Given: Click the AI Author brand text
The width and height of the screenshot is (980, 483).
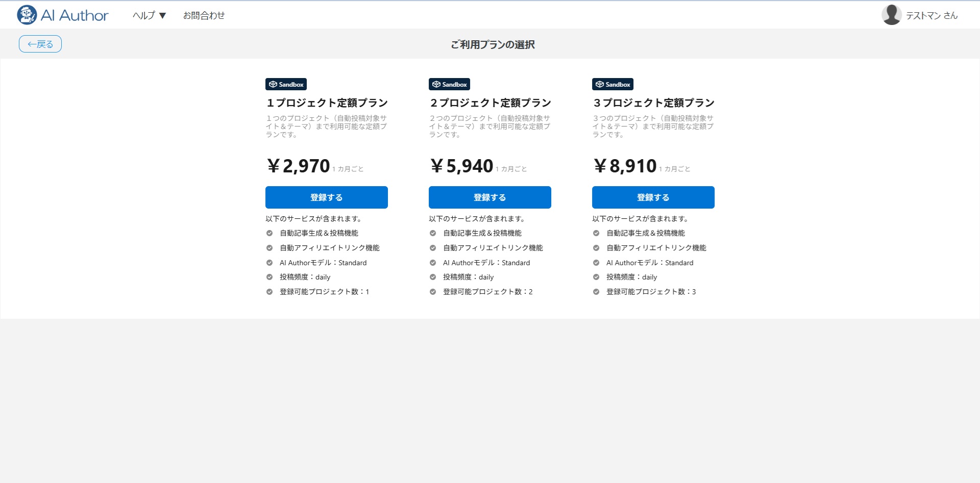Looking at the screenshot, I should [75, 15].
